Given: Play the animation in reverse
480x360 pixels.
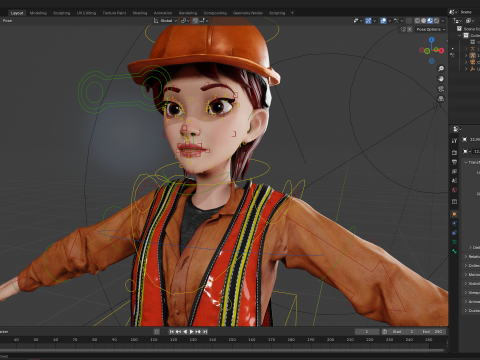Looking at the screenshot, I should click(185, 332).
